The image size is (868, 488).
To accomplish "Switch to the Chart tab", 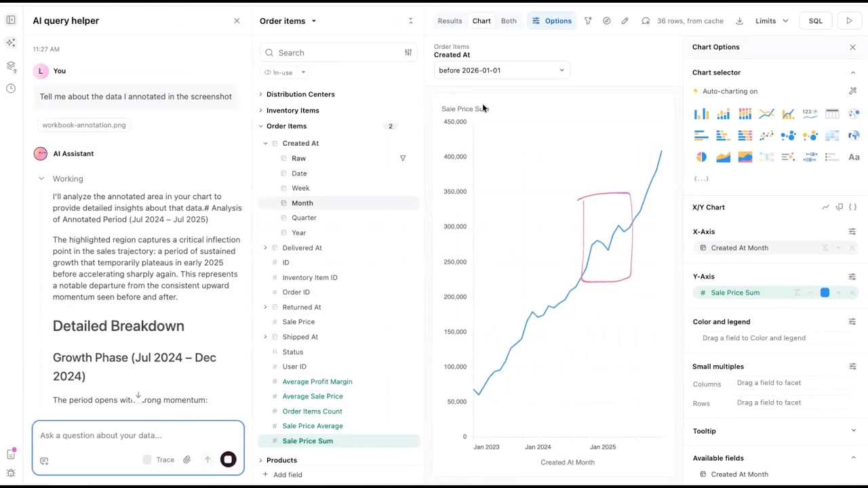I will 481,21.
